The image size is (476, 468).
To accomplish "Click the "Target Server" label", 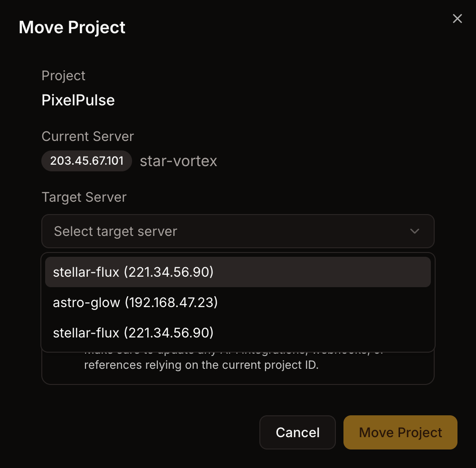I will [x=84, y=197].
